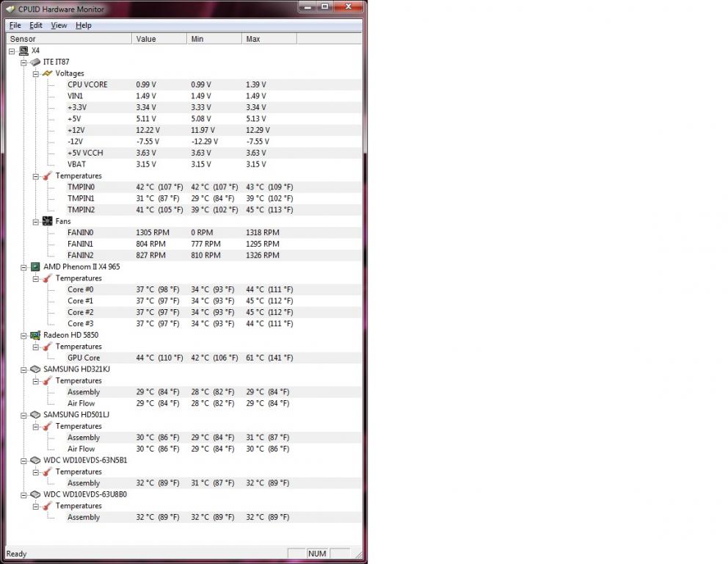The image size is (728, 564).
Task: Click the Sensor column header
Action: 69,39
